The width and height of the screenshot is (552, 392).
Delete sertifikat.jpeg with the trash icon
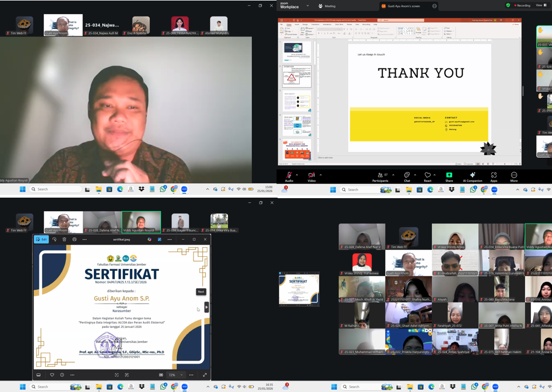click(x=64, y=239)
